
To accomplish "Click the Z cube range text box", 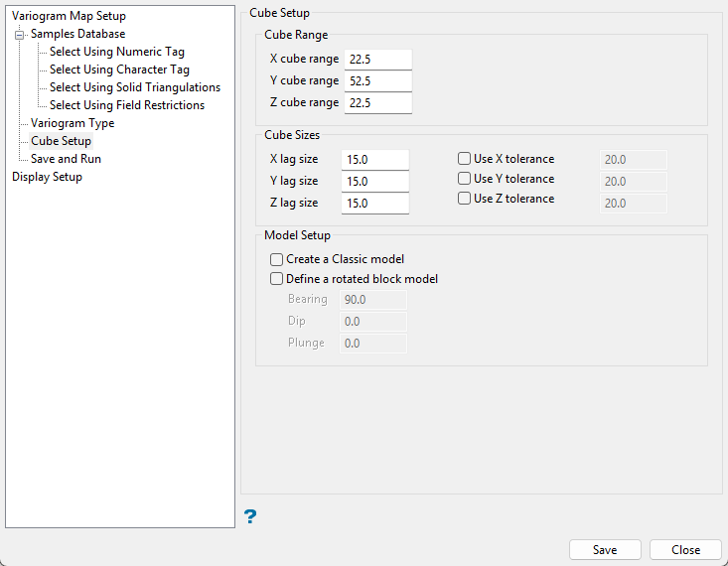I will point(377,103).
